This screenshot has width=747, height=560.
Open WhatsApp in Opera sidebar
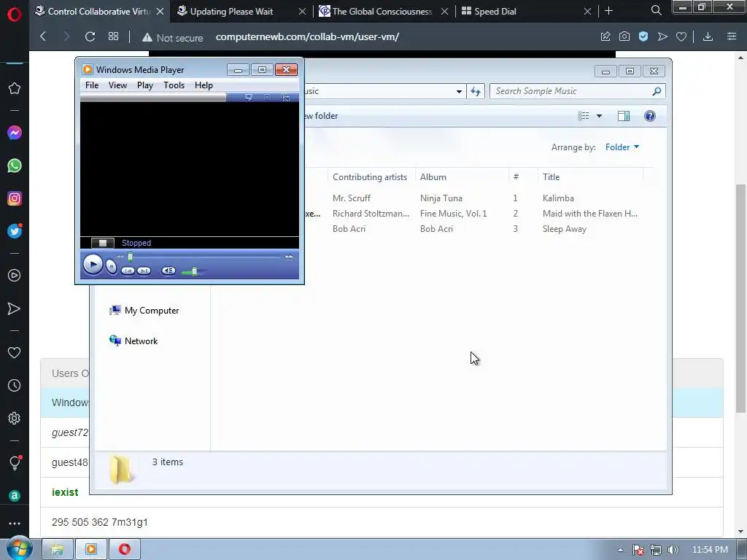(x=15, y=166)
